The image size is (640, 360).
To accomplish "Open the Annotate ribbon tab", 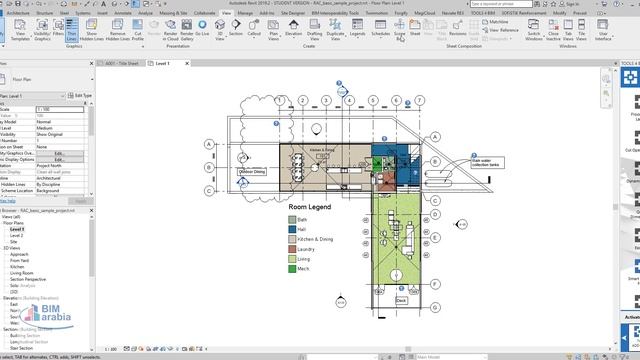I will (123, 13).
